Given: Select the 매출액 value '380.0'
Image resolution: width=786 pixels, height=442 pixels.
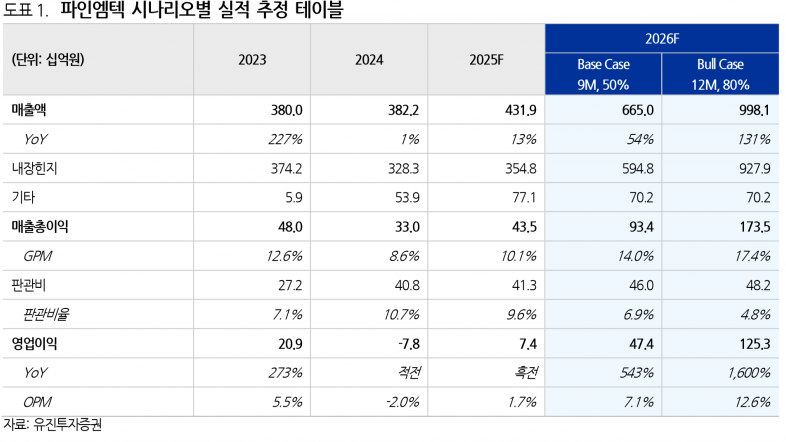Looking at the screenshot, I should click(286, 110).
